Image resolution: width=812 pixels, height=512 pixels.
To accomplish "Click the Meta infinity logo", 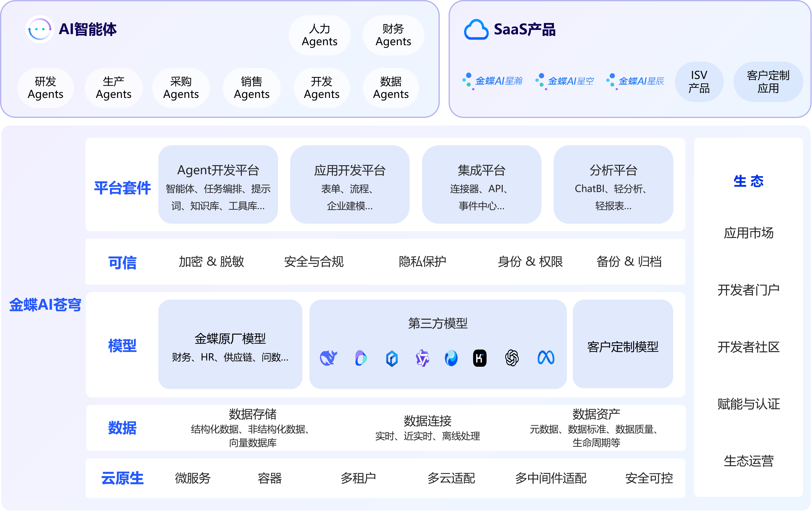I will (546, 358).
